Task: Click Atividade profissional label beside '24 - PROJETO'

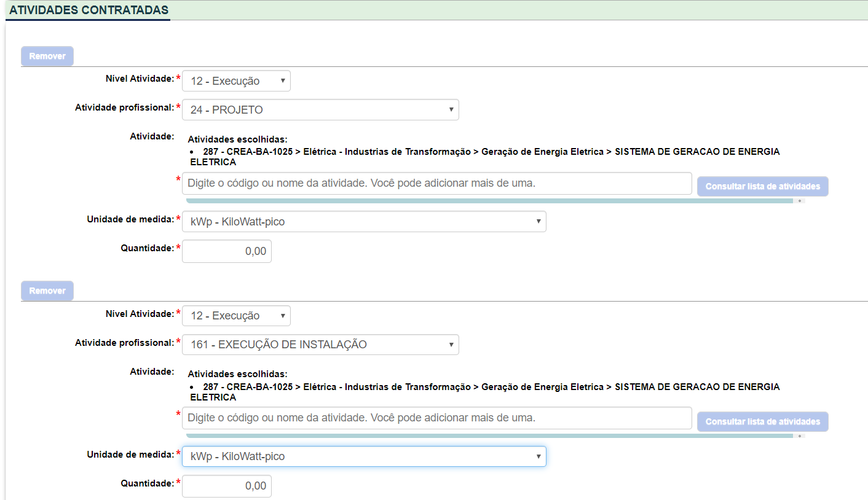Action: [x=124, y=107]
